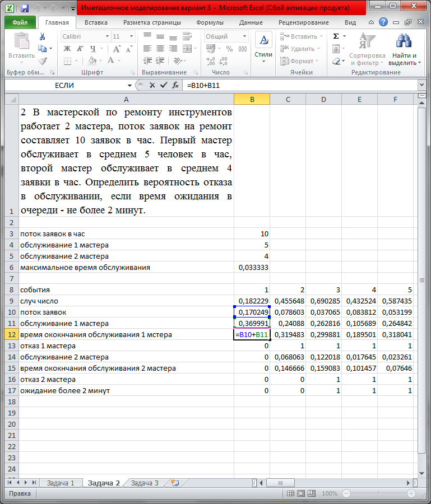The image size is (431, 504).
Task: Cancel formula entry with X icon
Action: (x=152, y=85)
